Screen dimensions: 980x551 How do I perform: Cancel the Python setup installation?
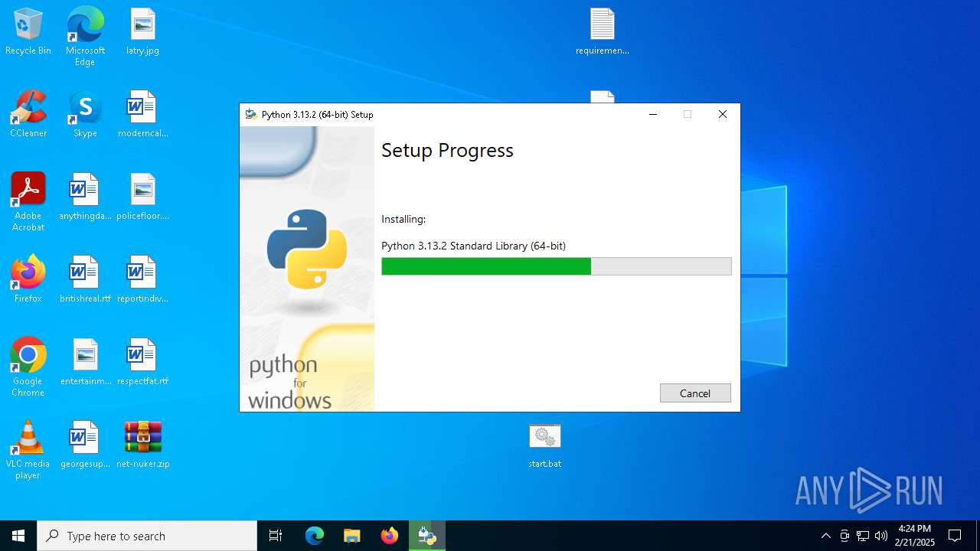click(x=695, y=393)
